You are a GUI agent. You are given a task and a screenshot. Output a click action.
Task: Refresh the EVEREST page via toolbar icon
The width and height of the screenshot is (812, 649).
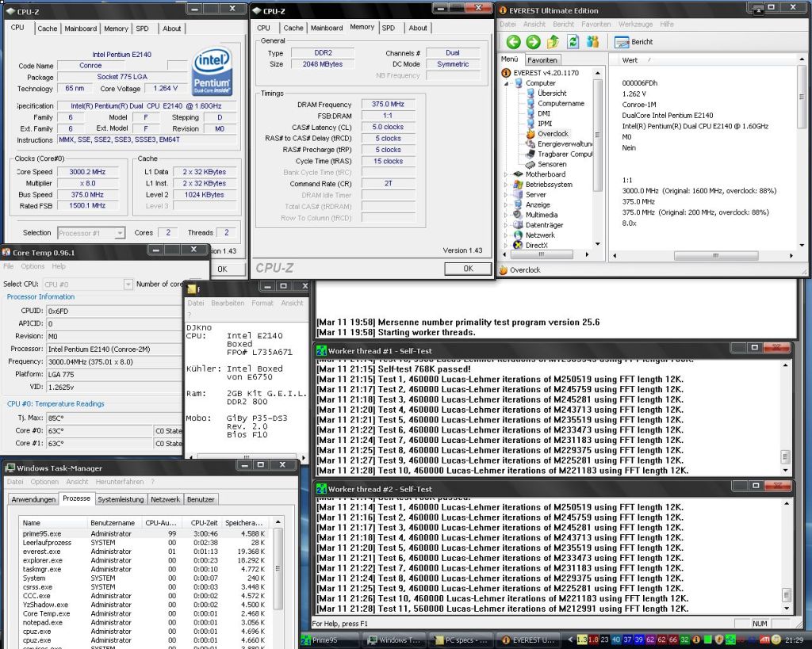(573, 42)
